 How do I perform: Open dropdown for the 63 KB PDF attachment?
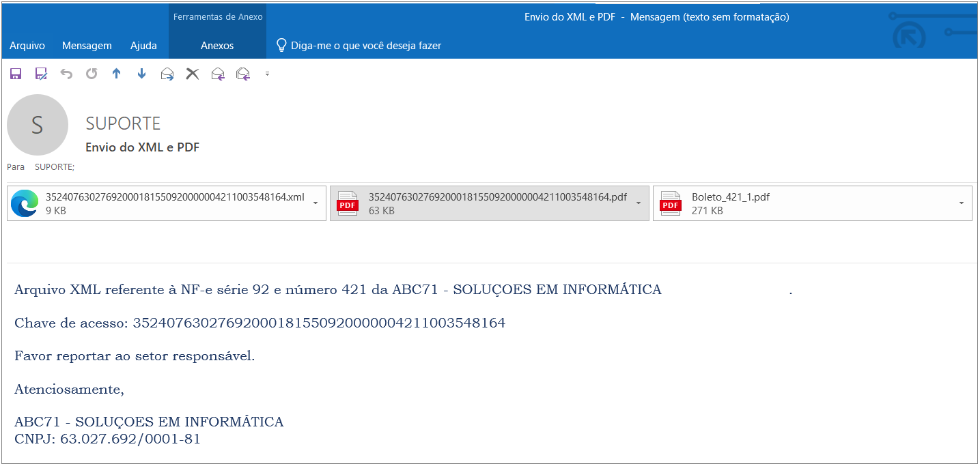click(x=638, y=203)
